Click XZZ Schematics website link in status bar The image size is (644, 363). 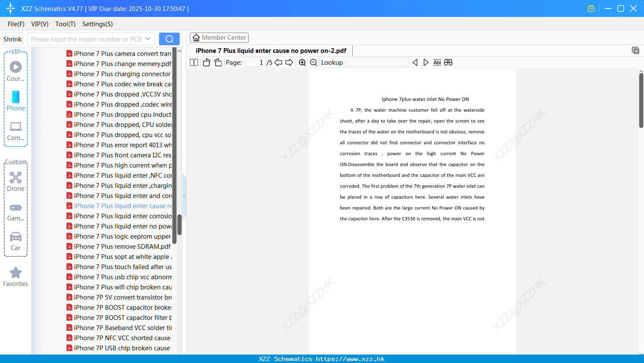(322, 359)
